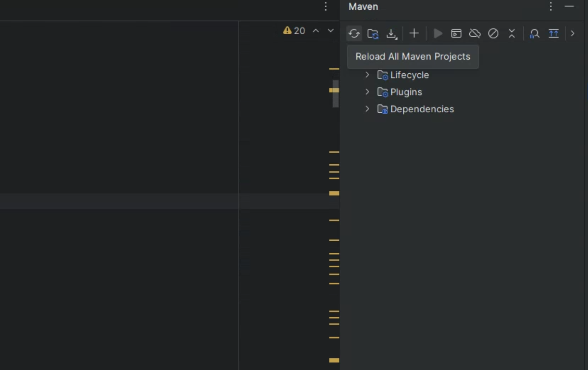
Task: Toggle skip tests mode icon
Action: [x=493, y=33]
